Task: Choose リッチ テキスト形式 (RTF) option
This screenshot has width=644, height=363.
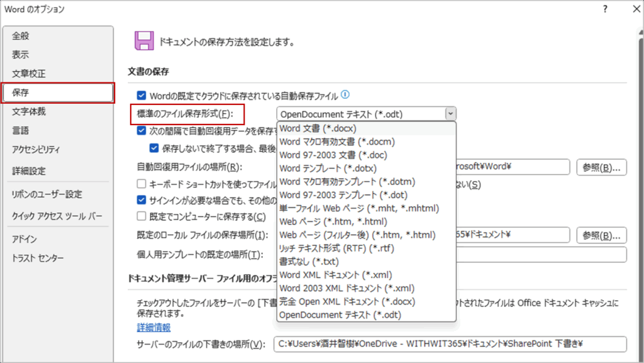Action: 367,248
